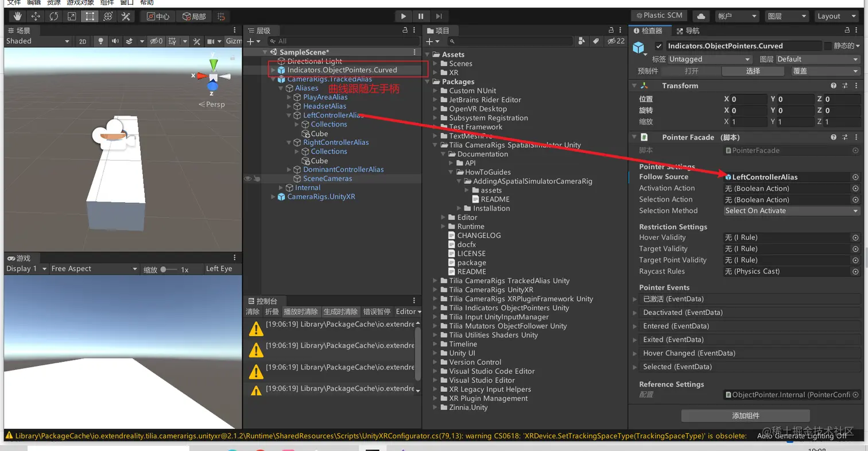The width and height of the screenshot is (868, 451).
Task: Expand CameraRigs.UnityXR in hierarchy
Action: 273,197
